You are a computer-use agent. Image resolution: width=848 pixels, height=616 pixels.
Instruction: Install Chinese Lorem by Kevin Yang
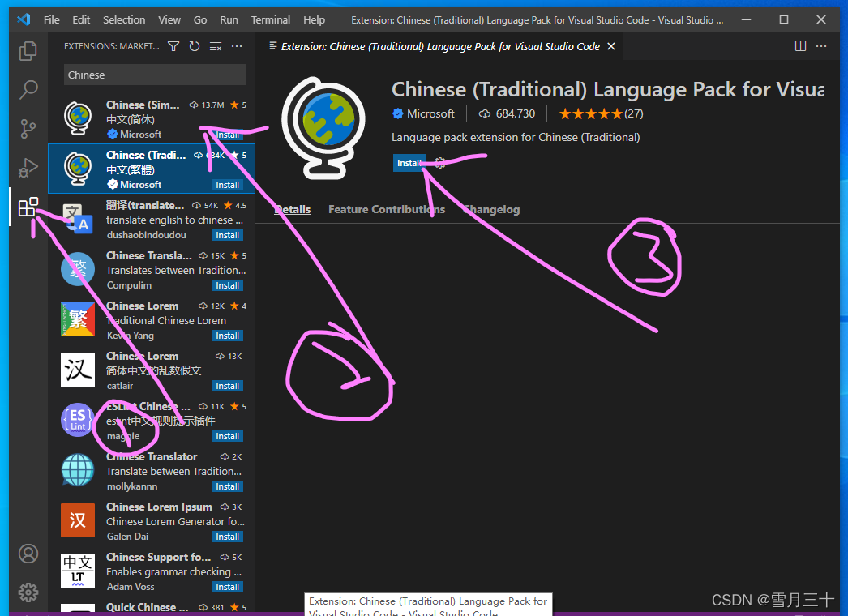(x=227, y=336)
